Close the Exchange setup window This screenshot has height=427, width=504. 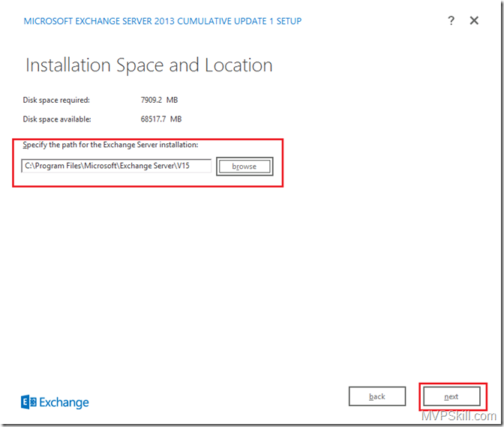(x=474, y=21)
